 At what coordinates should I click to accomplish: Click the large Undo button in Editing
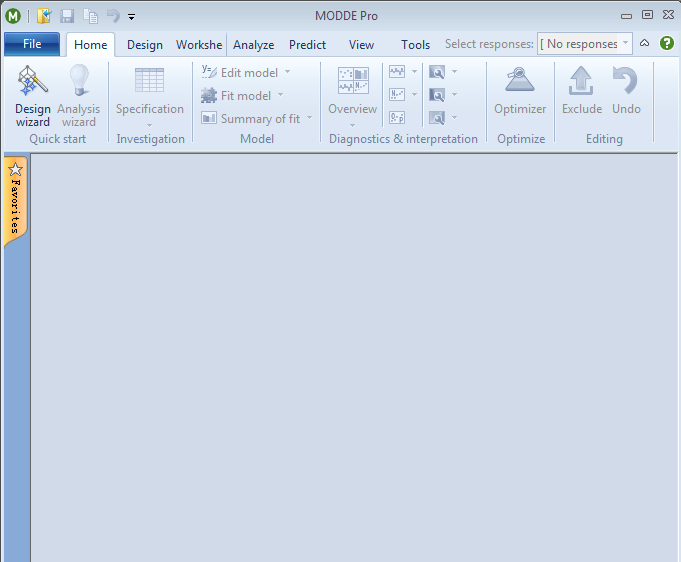tap(626, 91)
